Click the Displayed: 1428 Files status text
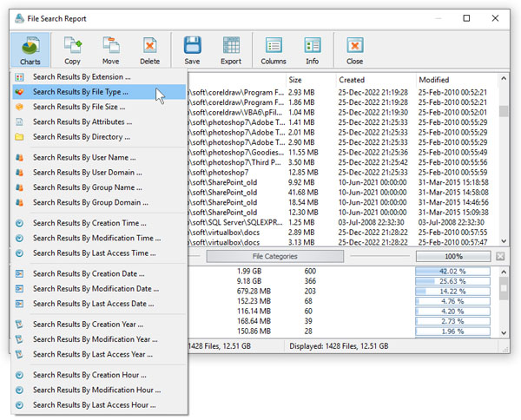521x420 pixels. point(339,346)
